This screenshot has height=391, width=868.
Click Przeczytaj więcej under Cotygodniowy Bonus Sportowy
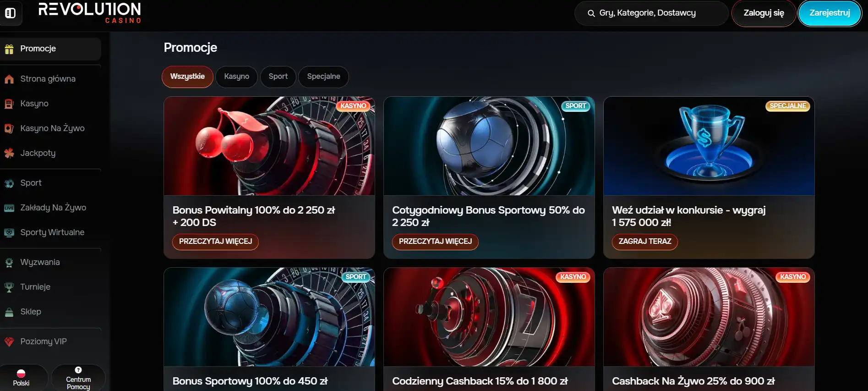[435, 242]
